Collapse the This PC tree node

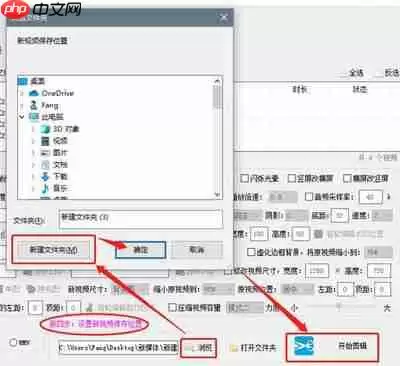click(22, 117)
